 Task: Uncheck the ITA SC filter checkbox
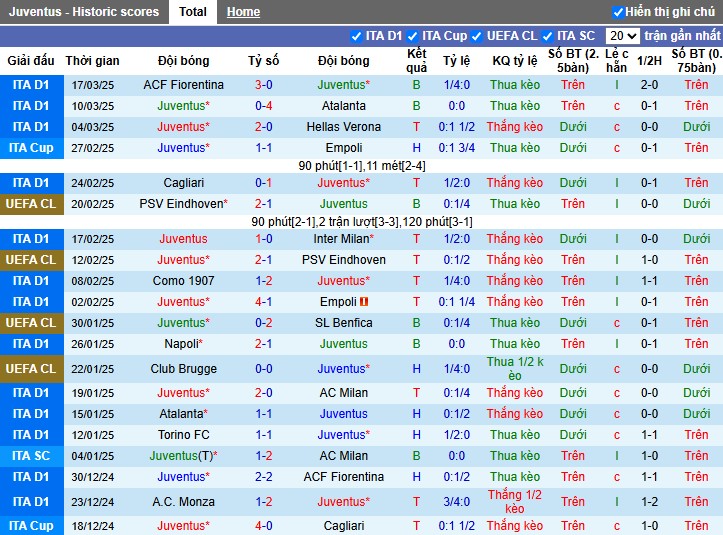point(547,36)
